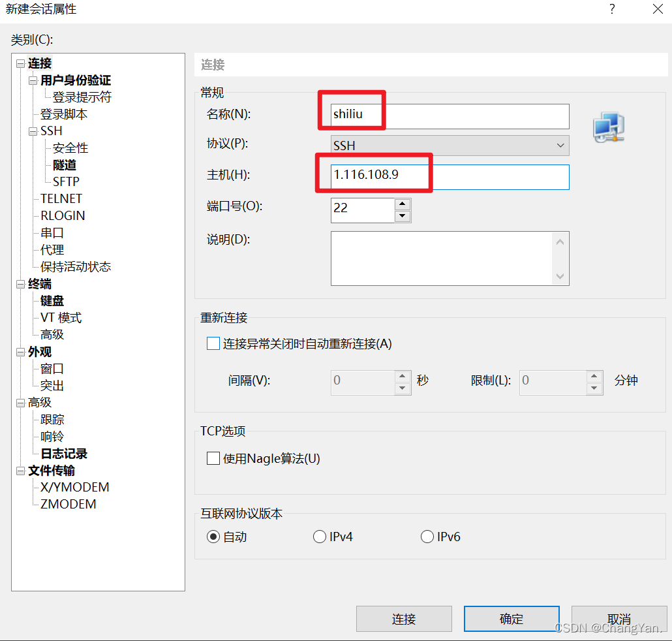Select SFTP in the tree
This screenshot has height=641, width=672.
pos(66,182)
